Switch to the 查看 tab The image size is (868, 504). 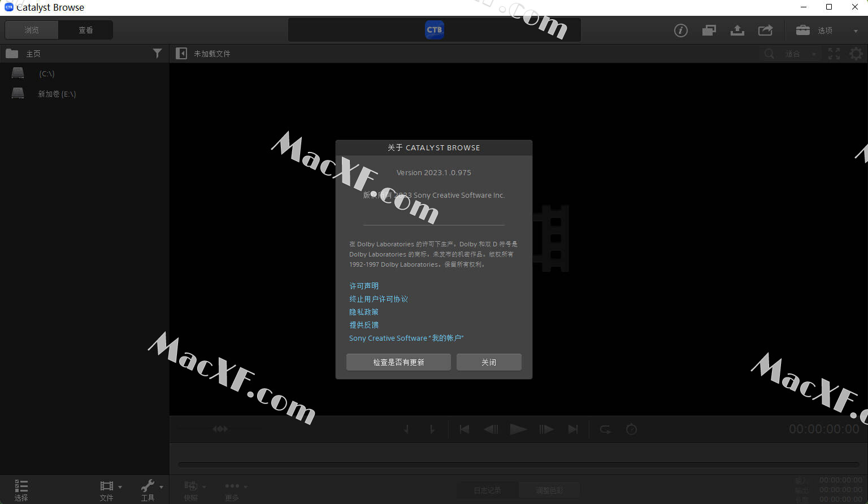point(86,30)
